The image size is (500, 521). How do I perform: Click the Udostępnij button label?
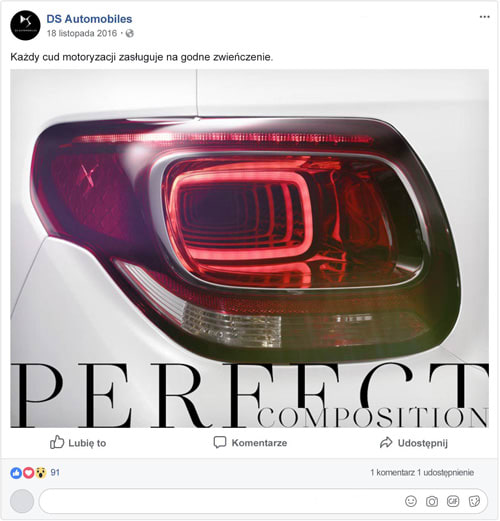coord(423,443)
